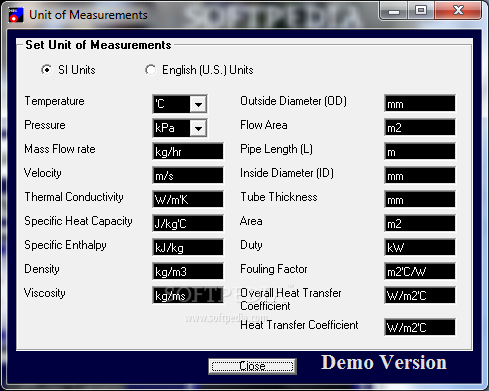Click the Viscosity label

(45, 293)
